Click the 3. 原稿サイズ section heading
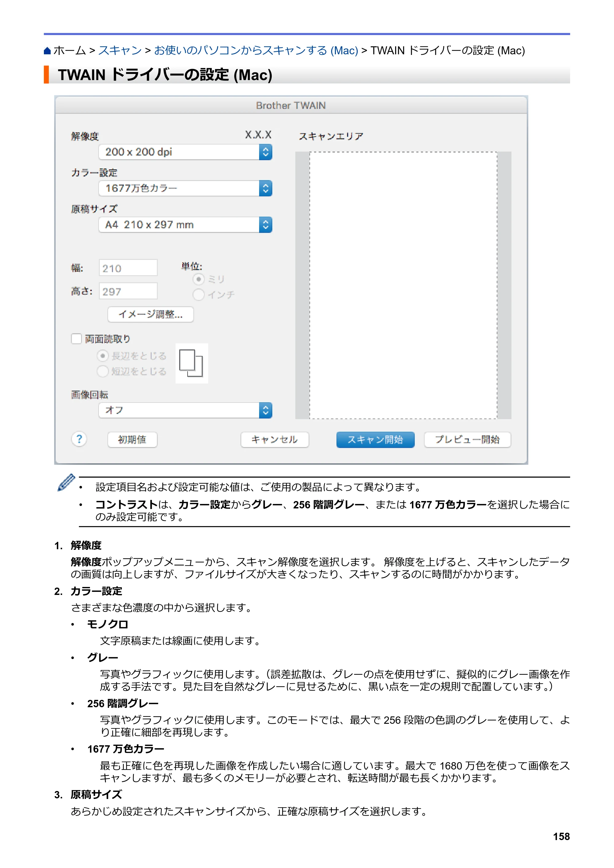The height and width of the screenshot is (868, 614). 88,795
